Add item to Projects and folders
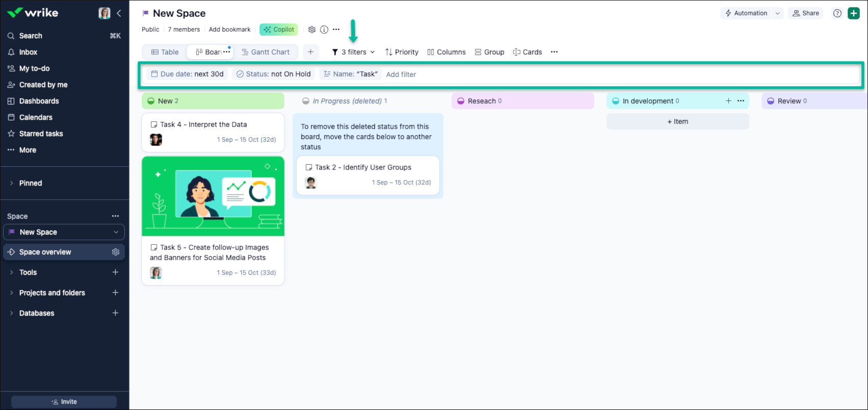Viewport: 868px width, 410px height. (x=115, y=293)
